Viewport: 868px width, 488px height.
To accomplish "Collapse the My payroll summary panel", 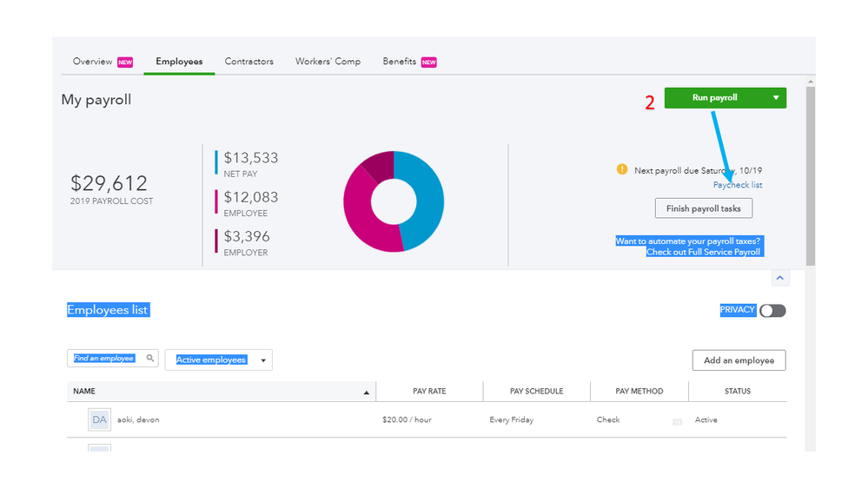I will tap(780, 278).
